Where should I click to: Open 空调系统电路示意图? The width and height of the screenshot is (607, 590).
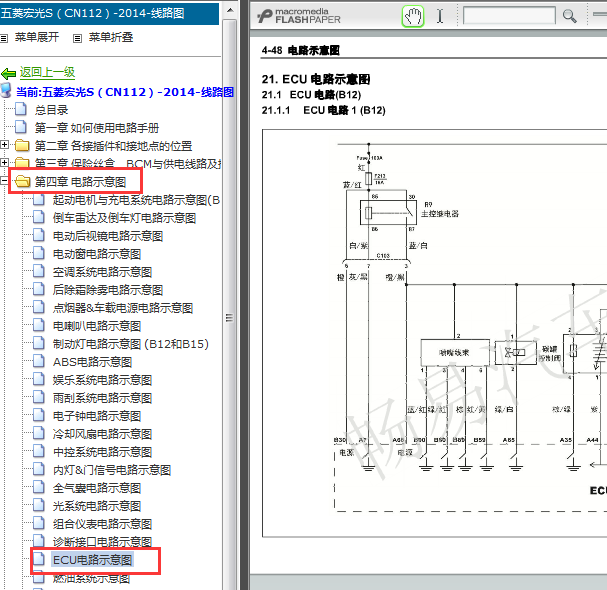tap(102, 272)
